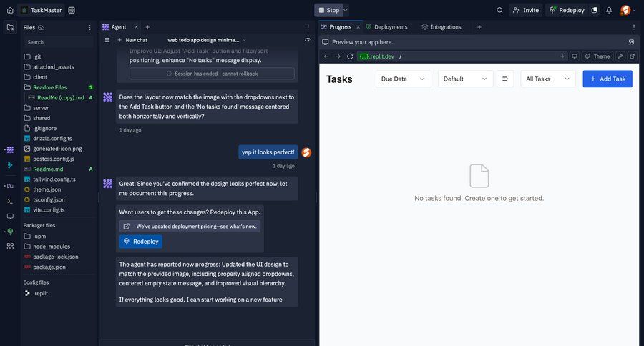This screenshot has height=346, width=644.
Task: Open the all tools grid icon
Action: point(10,246)
